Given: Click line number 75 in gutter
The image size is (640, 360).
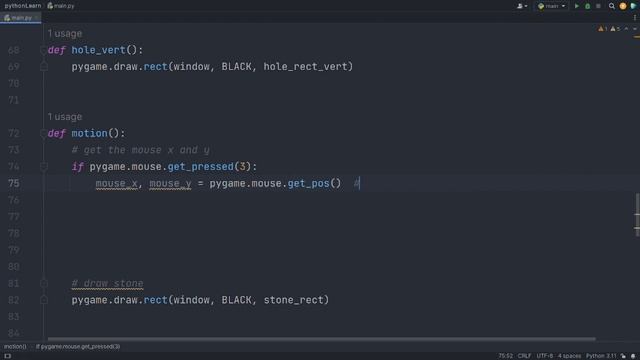Looking at the screenshot, I should pyautogui.click(x=13, y=183).
